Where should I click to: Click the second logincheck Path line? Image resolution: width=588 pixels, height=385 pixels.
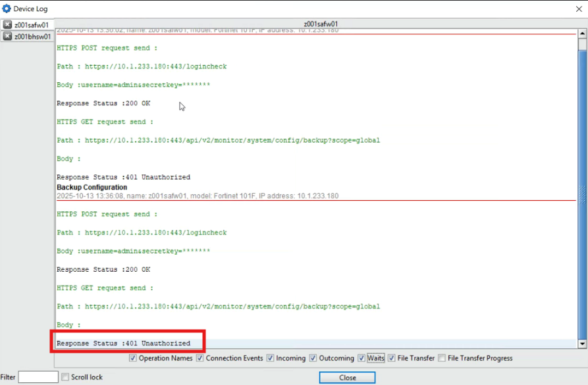point(142,232)
